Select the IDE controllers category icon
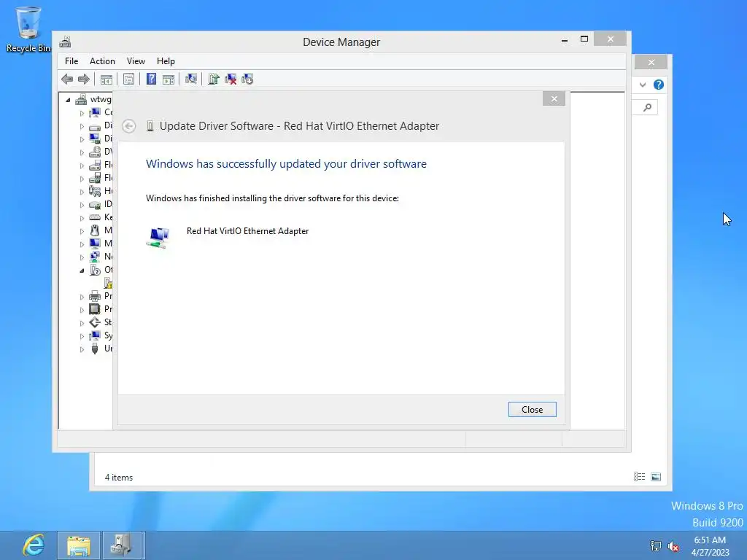 click(x=95, y=205)
